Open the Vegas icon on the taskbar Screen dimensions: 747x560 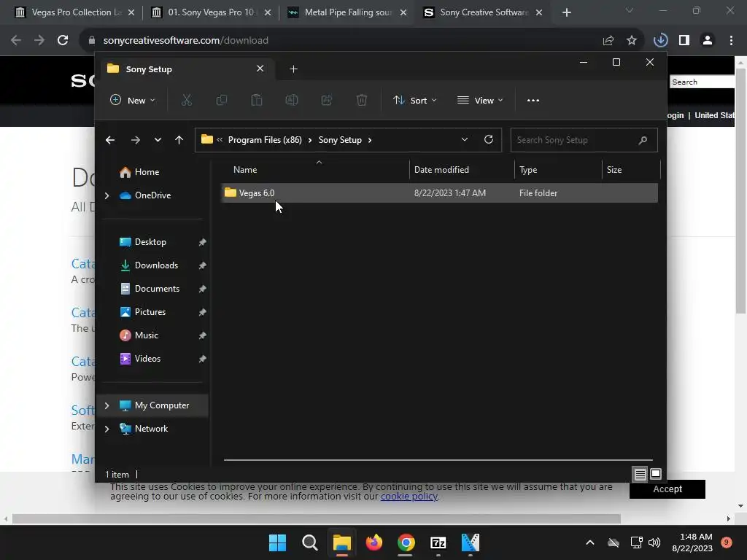tap(471, 542)
